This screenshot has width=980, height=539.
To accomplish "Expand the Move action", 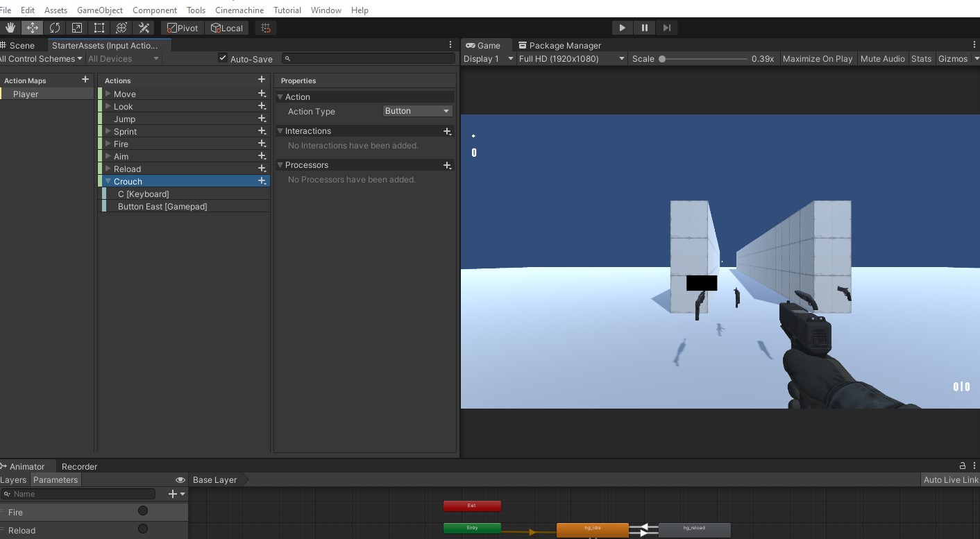I will [108, 94].
